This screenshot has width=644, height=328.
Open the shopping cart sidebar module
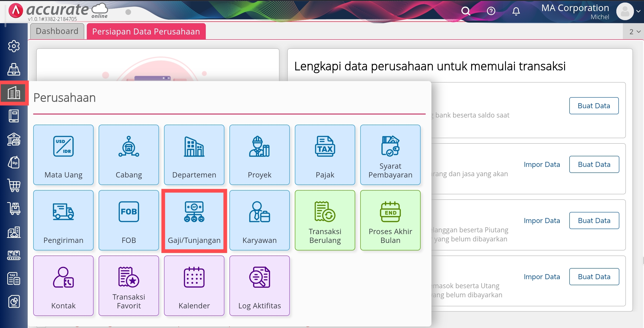[14, 186]
